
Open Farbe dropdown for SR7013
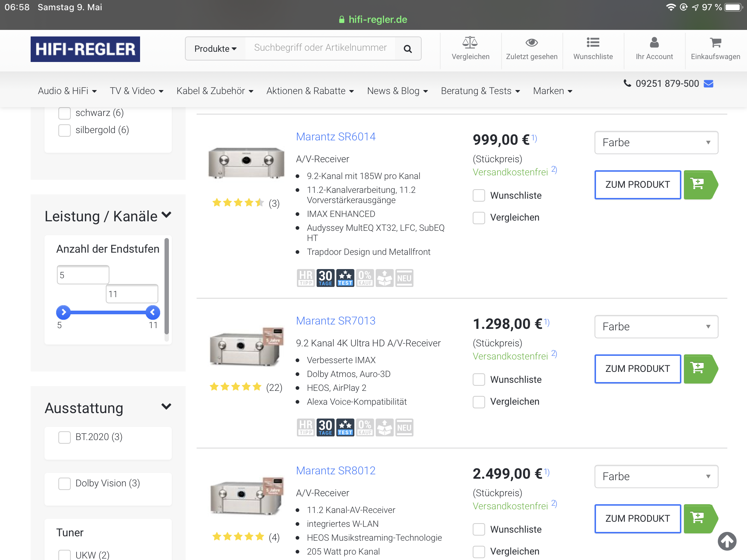click(x=656, y=327)
